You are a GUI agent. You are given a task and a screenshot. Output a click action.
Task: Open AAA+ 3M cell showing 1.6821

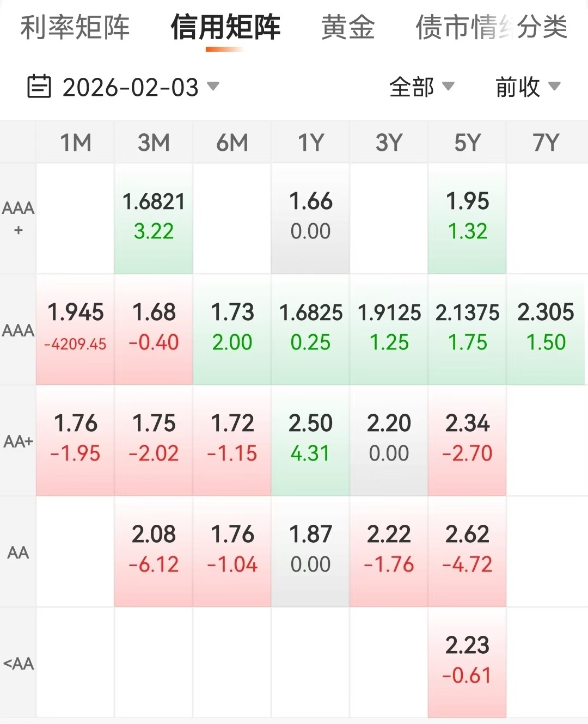[154, 217]
